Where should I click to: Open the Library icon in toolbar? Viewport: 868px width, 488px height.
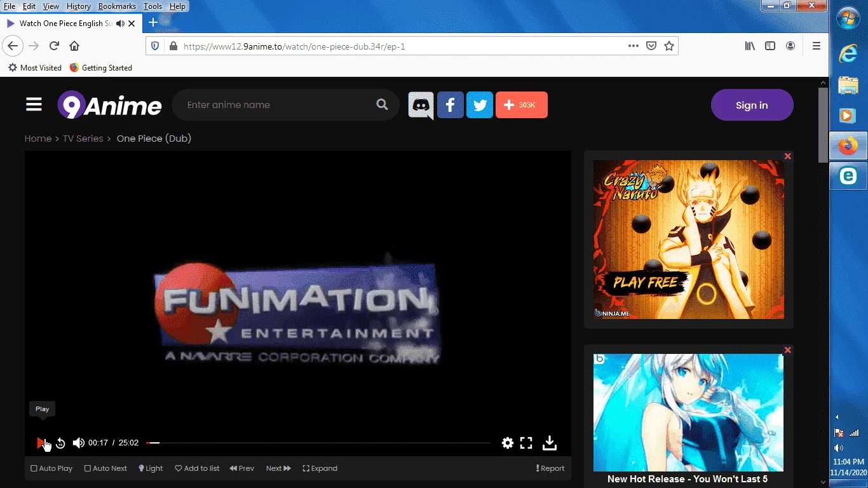tap(750, 46)
